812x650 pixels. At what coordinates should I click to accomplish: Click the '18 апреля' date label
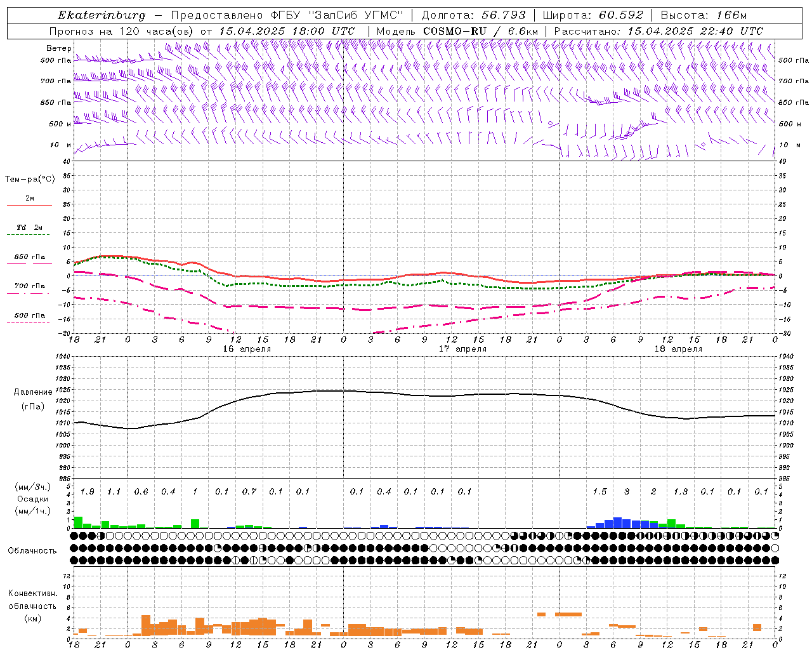[x=678, y=349]
